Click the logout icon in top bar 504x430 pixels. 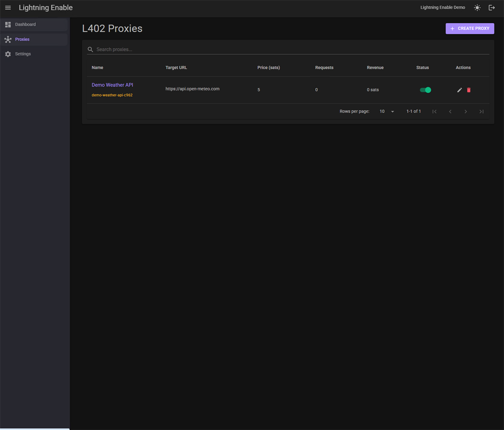[492, 8]
